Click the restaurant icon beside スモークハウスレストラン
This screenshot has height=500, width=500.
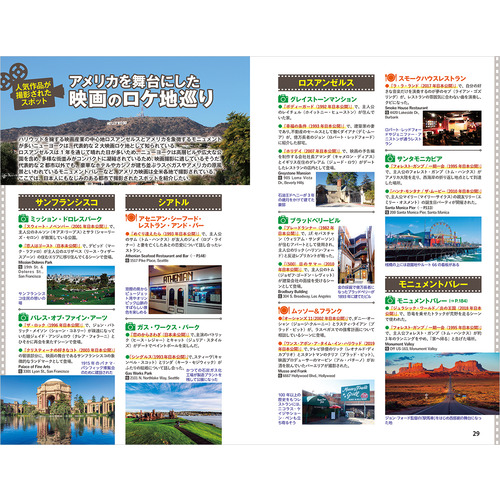[391, 78]
